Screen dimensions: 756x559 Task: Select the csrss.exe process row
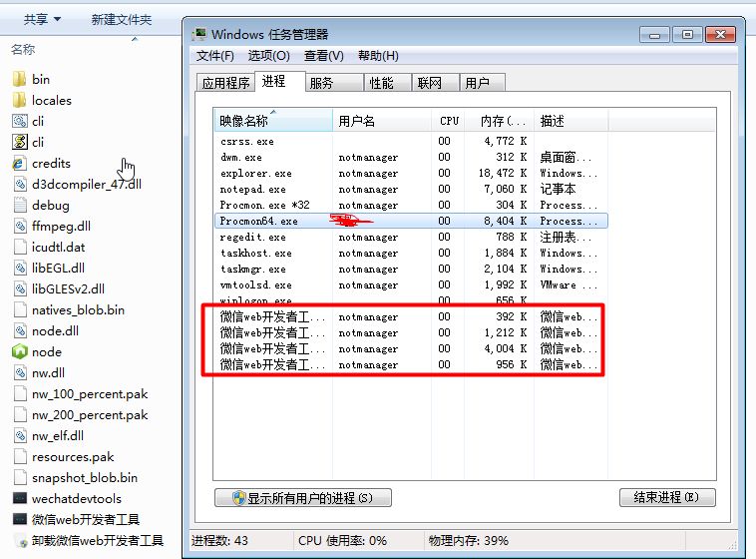click(411, 142)
